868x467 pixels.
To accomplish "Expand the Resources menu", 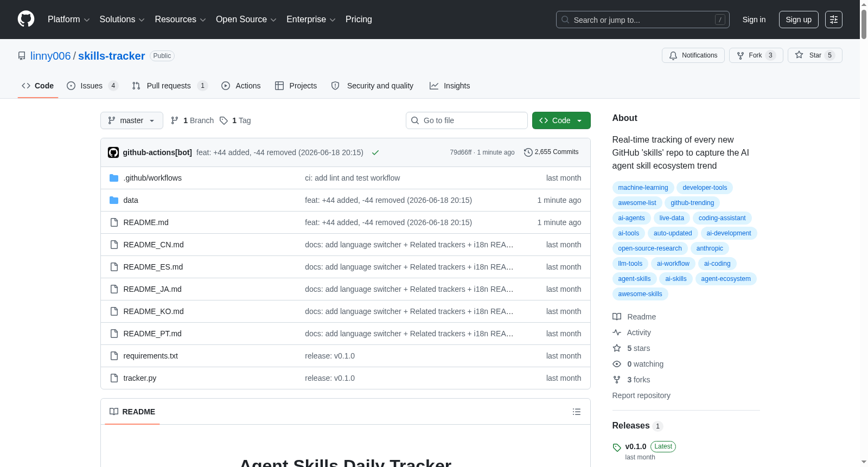I will click(180, 20).
